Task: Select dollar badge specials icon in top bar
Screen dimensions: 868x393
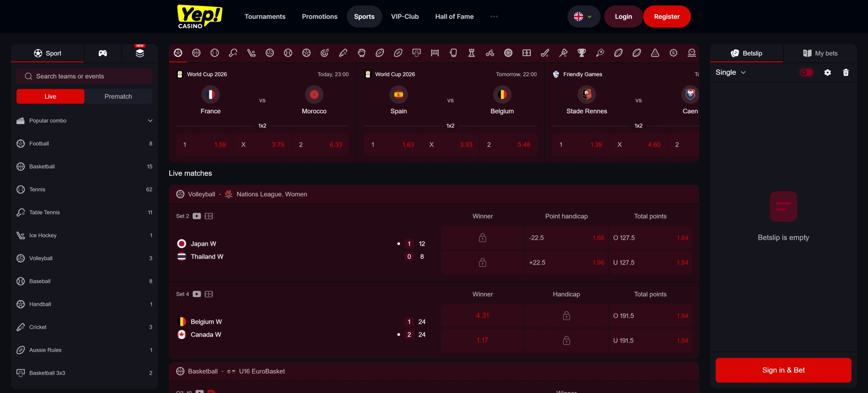Action: point(673,53)
